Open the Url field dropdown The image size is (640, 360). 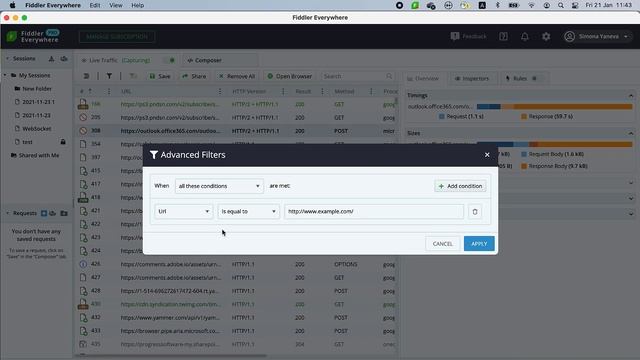(183, 211)
